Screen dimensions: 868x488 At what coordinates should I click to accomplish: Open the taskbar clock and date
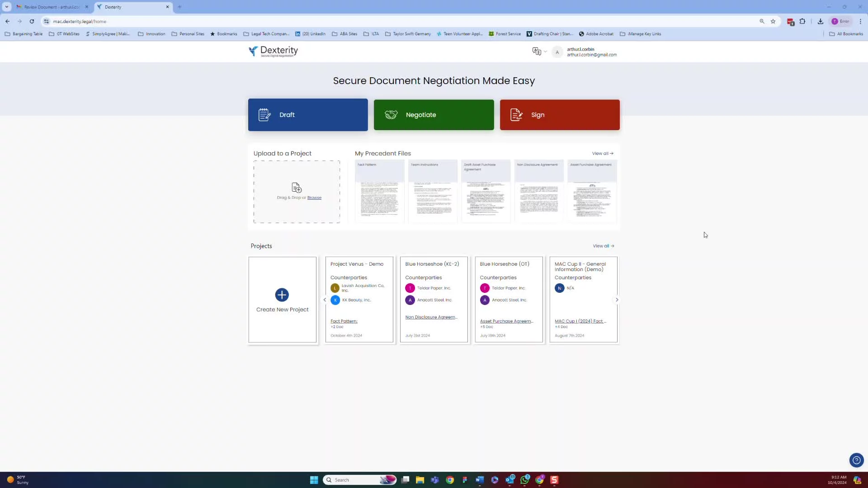coord(837,480)
